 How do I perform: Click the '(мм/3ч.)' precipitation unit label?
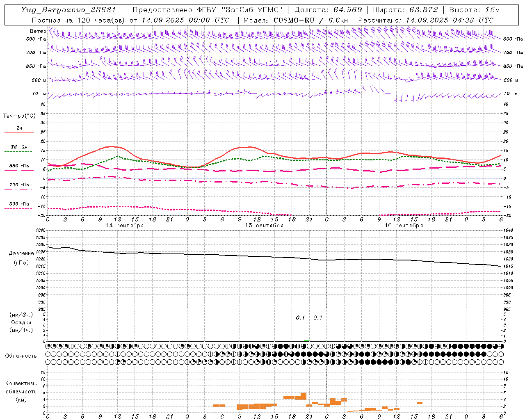tap(21, 315)
